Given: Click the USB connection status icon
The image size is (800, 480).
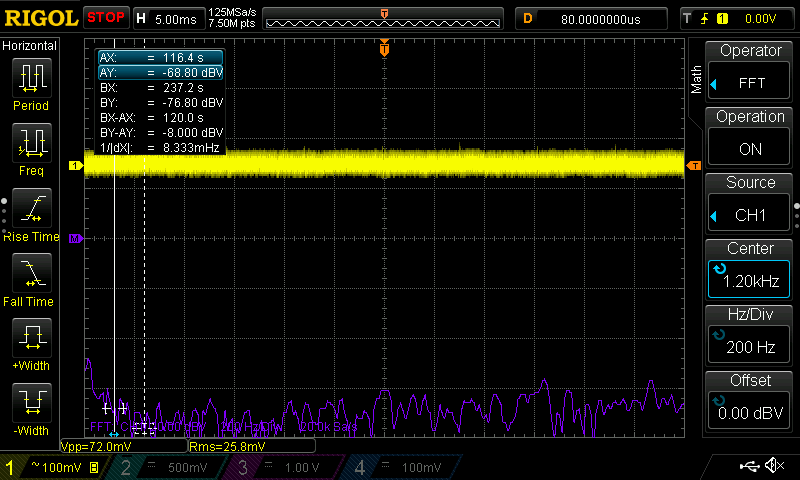Looking at the screenshot, I should 749,466.
